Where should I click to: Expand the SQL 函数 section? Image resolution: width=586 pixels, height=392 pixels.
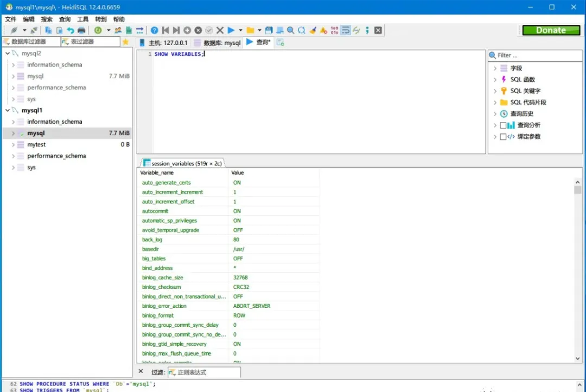point(494,79)
